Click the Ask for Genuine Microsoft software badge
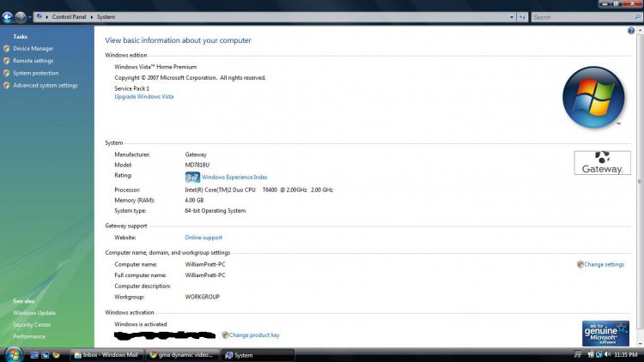 pyautogui.click(x=605, y=334)
